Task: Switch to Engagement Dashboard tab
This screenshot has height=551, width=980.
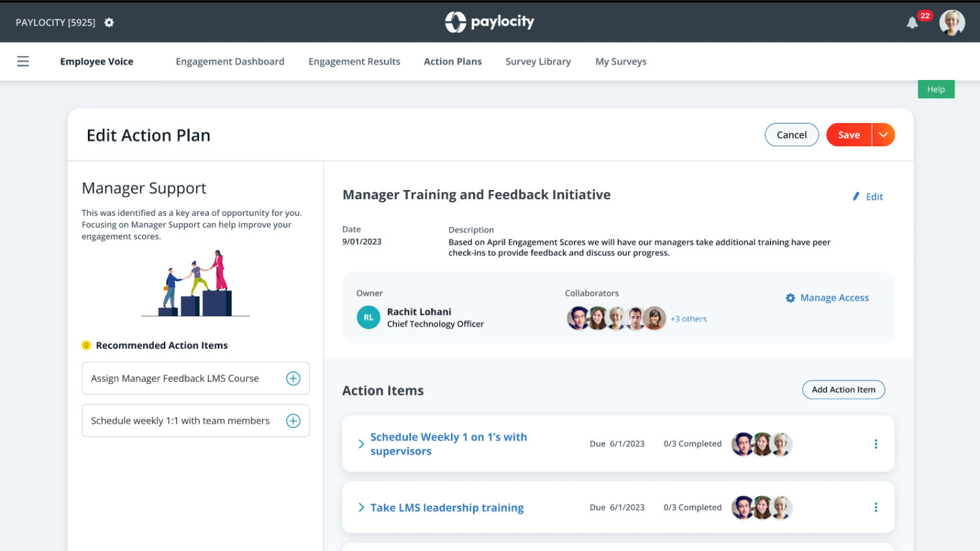Action: (x=230, y=62)
